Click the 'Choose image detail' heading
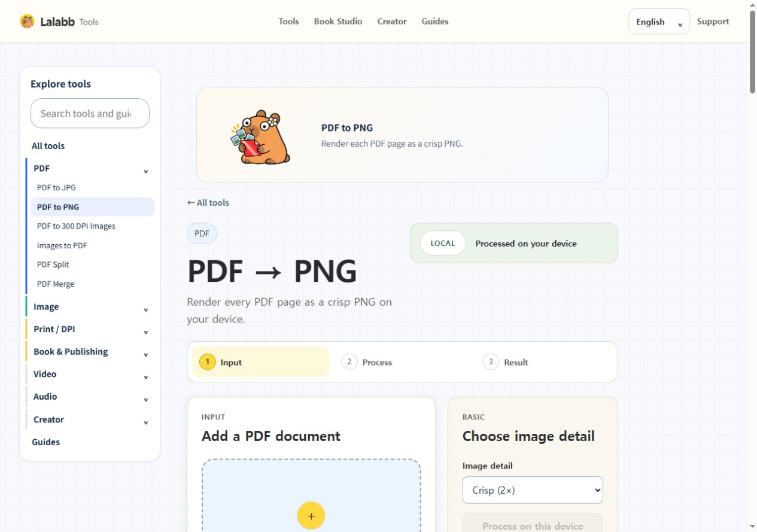Viewport: 757px width, 532px height. point(528,436)
